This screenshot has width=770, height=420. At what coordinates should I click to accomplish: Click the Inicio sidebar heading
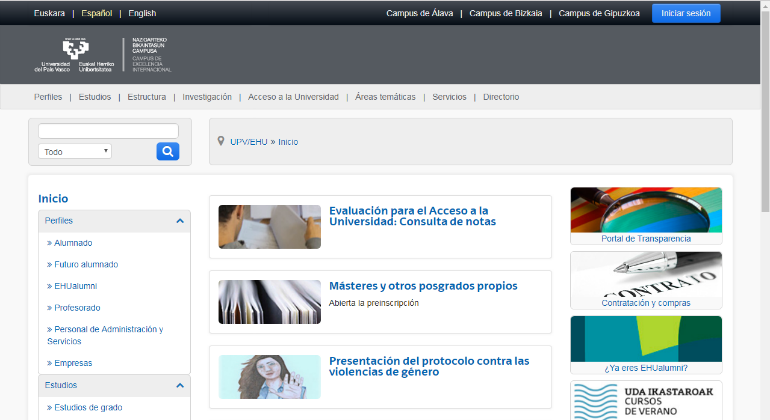click(53, 198)
